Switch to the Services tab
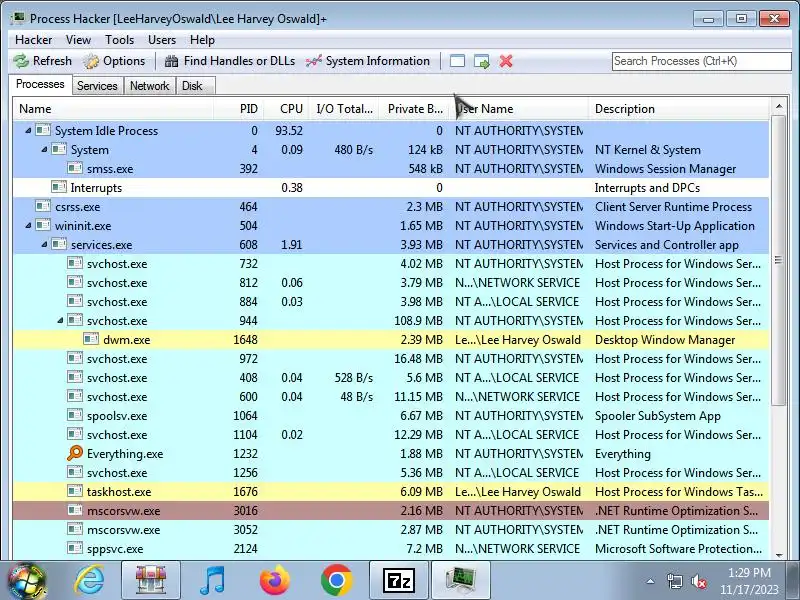Screen dimensions: 800x600 click(97, 86)
